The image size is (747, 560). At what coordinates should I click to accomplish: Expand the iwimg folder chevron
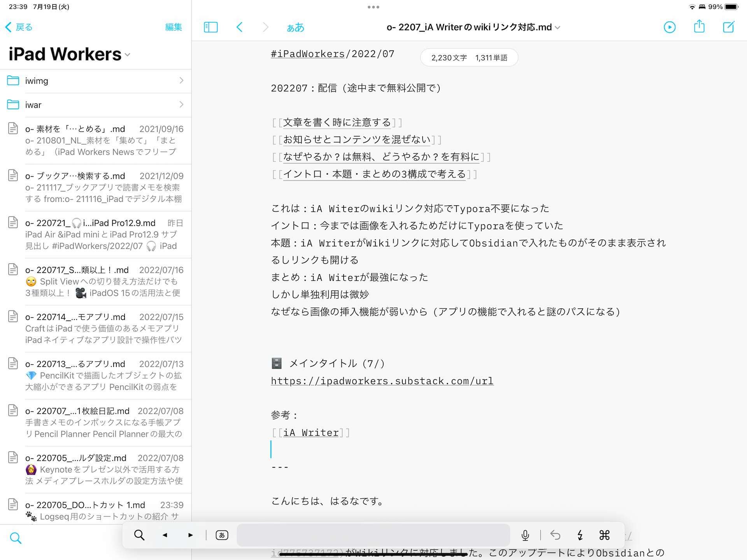(181, 80)
